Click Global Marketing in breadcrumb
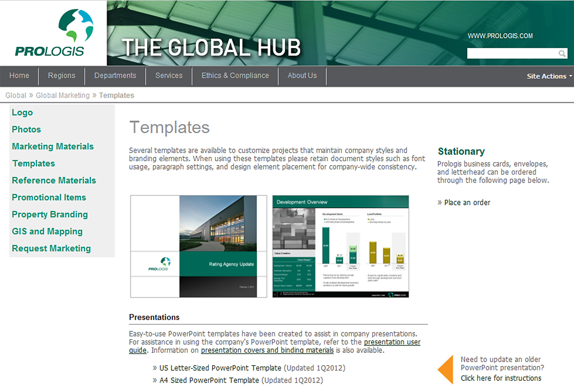This screenshot has width=574, height=392. [x=63, y=95]
